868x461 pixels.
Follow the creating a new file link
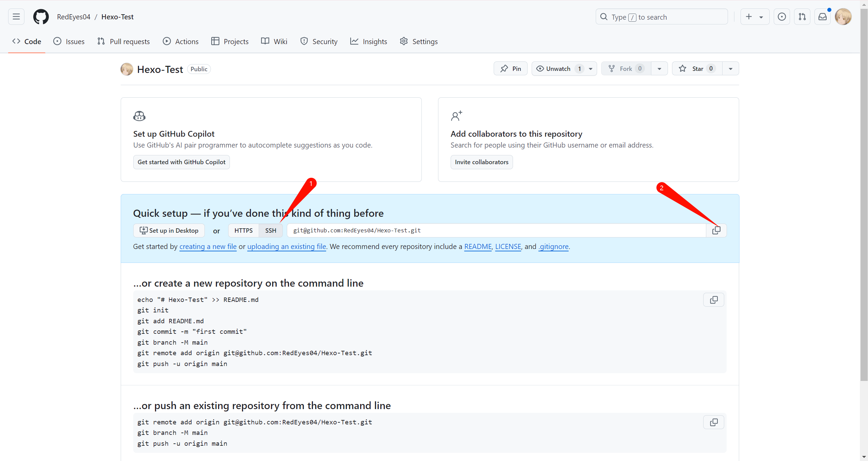coord(208,247)
